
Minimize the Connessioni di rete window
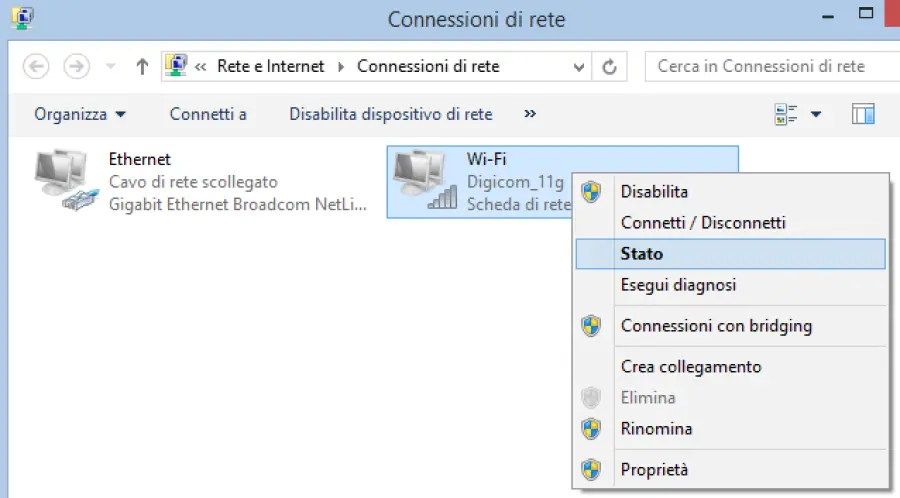click(828, 17)
